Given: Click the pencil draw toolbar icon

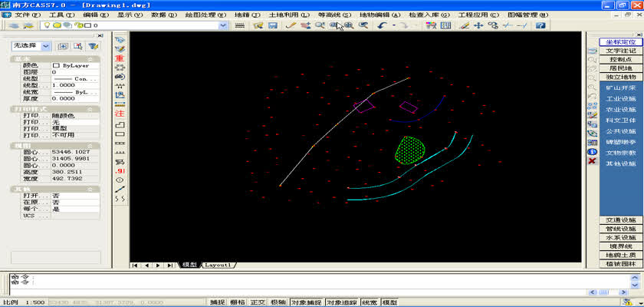Looking at the screenshot, I should click(x=291, y=25).
